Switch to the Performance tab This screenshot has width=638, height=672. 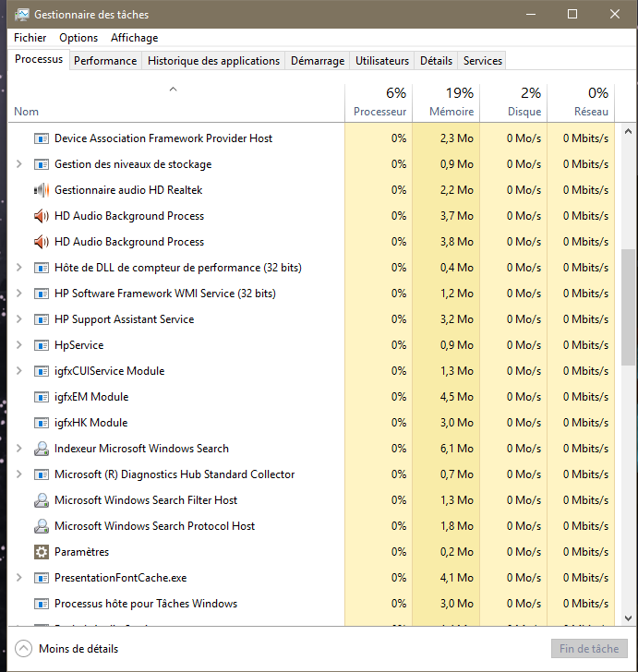tap(105, 61)
